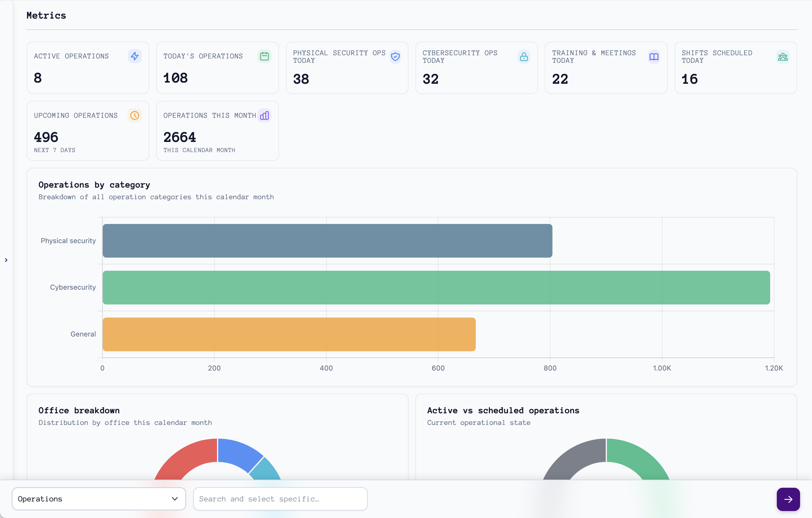
Task: Click the Metrics heading
Action: tap(46, 15)
